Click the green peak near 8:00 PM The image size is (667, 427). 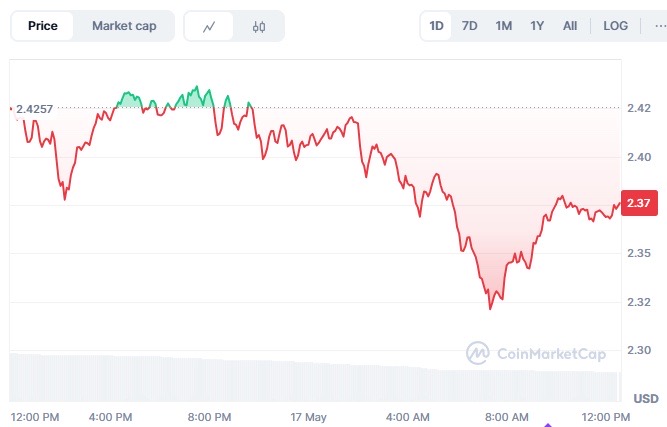tap(197, 88)
